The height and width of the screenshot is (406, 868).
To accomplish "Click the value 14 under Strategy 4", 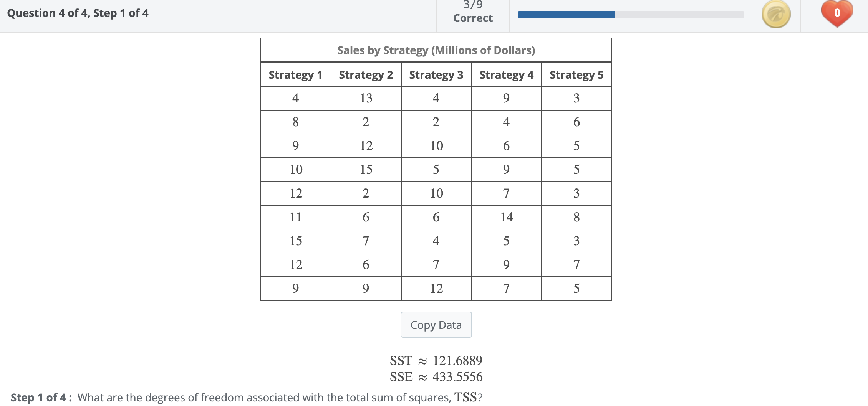I will coord(506,217).
